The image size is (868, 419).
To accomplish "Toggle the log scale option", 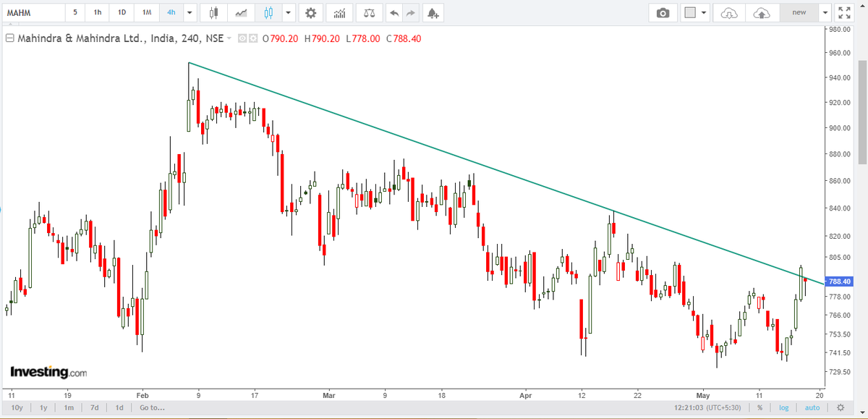I will (x=783, y=407).
